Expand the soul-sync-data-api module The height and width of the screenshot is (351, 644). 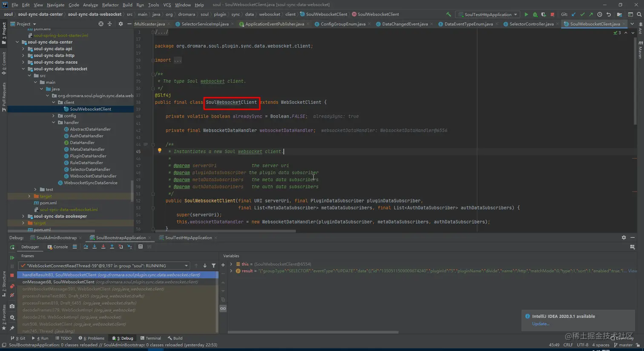coord(23,49)
